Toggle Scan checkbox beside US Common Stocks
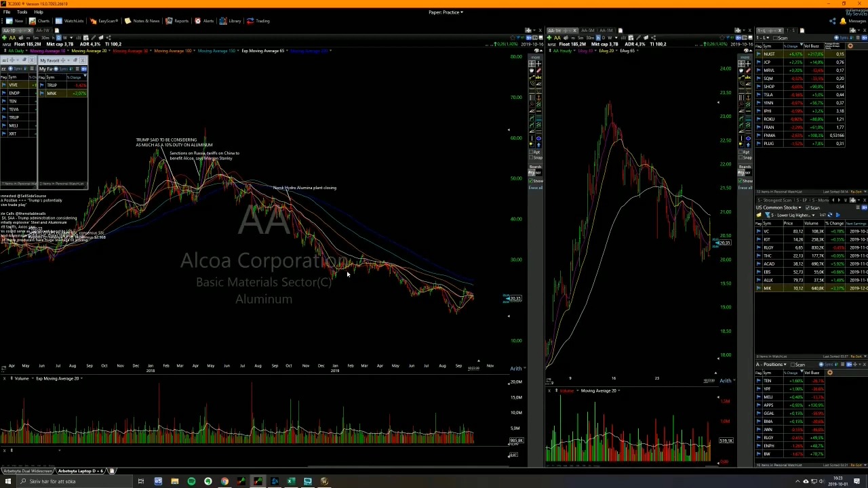The image size is (868, 488). (x=808, y=208)
